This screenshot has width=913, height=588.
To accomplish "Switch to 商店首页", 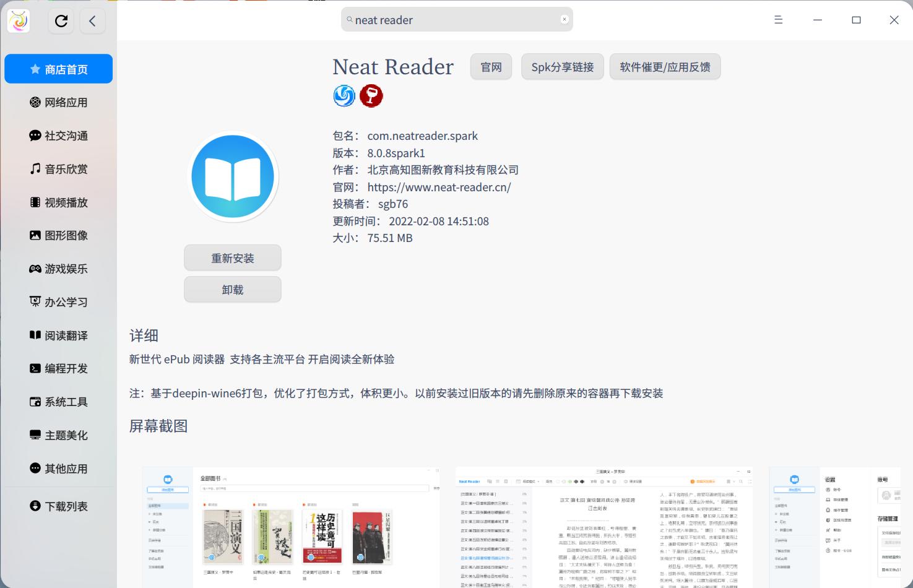I will click(58, 69).
